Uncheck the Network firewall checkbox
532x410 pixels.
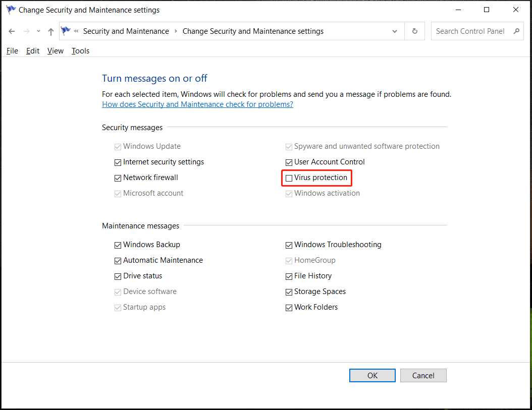[118, 178]
